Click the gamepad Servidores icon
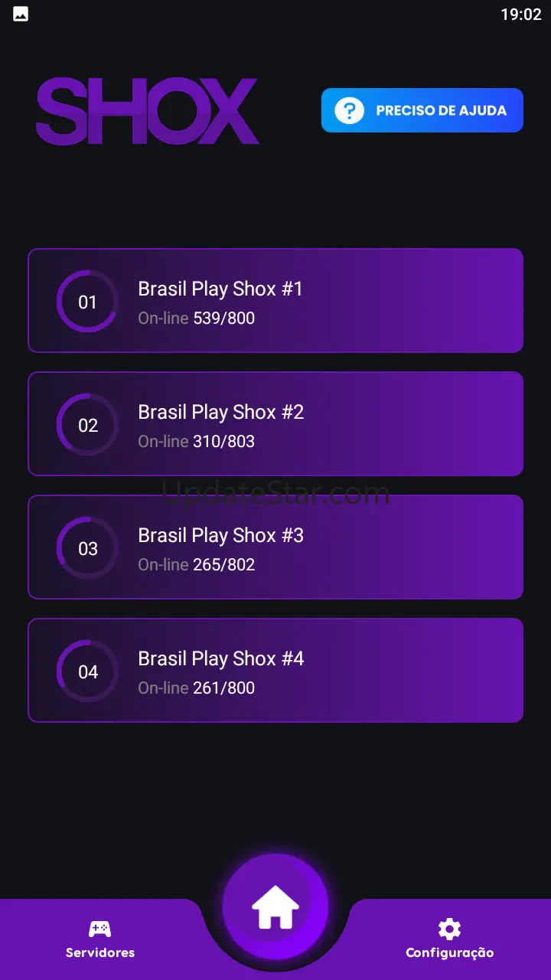This screenshot has height=980, width=551. [x=99, y=929]
